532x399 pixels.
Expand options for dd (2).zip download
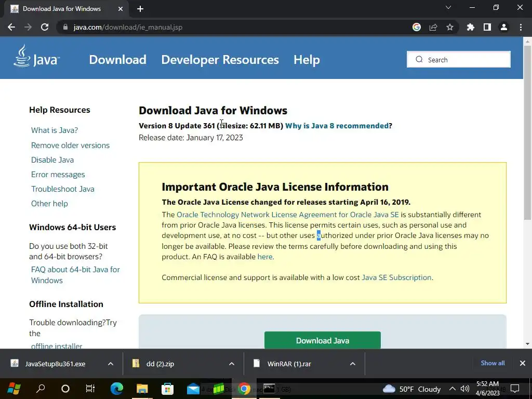pyautogui.click(x=232, y=364)
